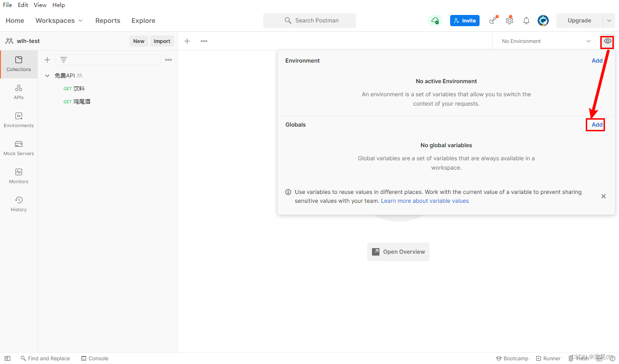Open Bootcamp from status bar
This screenshot has width=619, height=364.
[x=512, y=358]
